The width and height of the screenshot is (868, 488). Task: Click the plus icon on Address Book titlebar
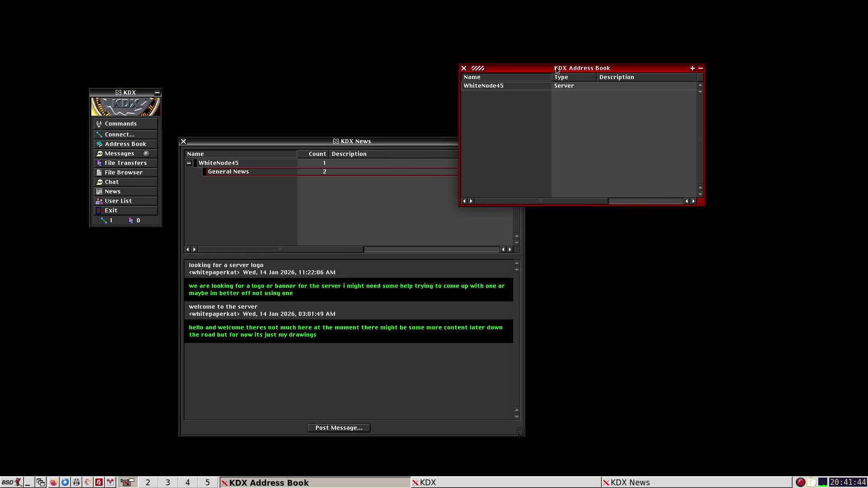point(692,68)
